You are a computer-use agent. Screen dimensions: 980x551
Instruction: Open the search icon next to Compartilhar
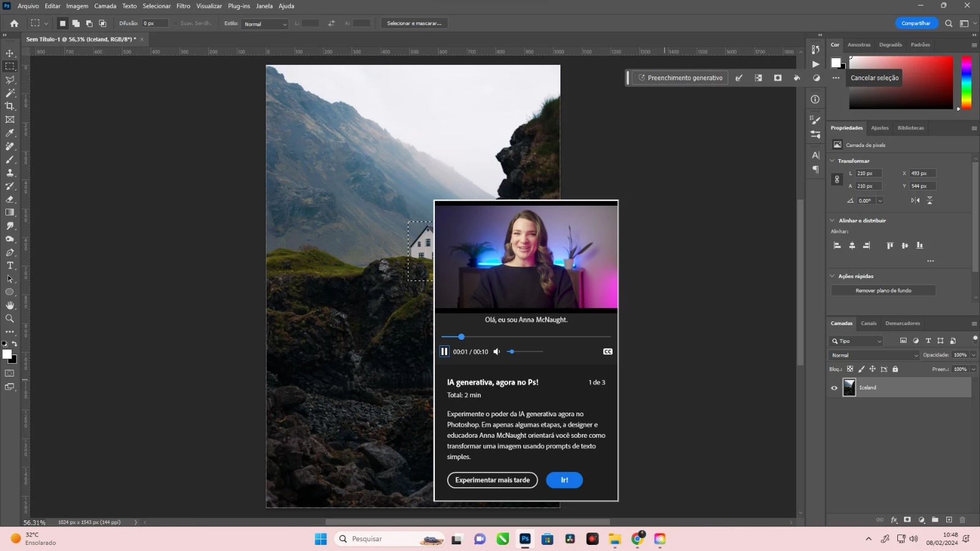coord(949,23)
